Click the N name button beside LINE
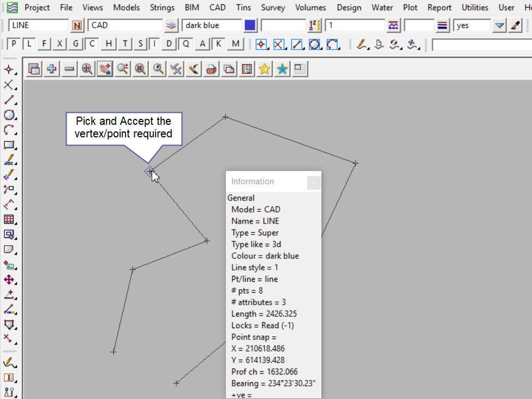The image size is (532, 399). point(77,26)
